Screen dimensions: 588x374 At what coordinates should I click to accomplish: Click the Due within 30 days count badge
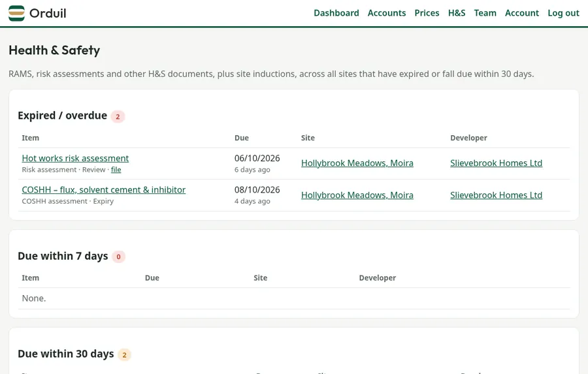click(x=125, y=354)
